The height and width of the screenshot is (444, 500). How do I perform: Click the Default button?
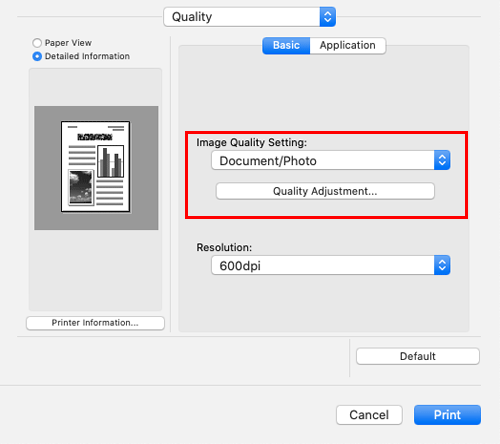(x=418, y=356)
